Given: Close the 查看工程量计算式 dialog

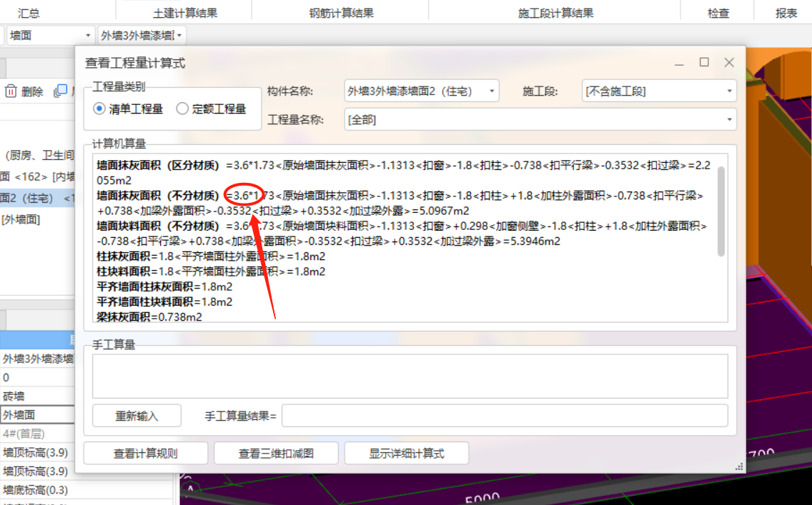Looking at the screenshot, I should click(x=729, y=63).
